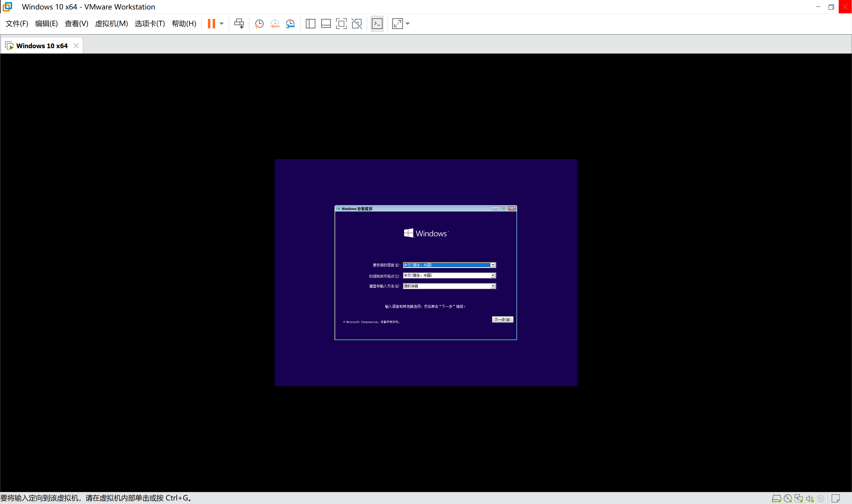Click the hard disk status icon

coord(776,499)
